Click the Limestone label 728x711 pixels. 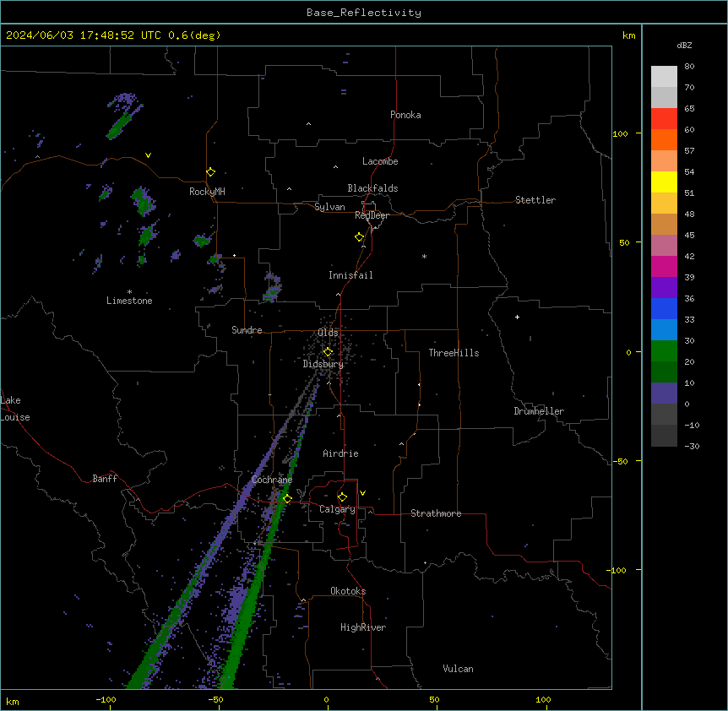(129, 301)
